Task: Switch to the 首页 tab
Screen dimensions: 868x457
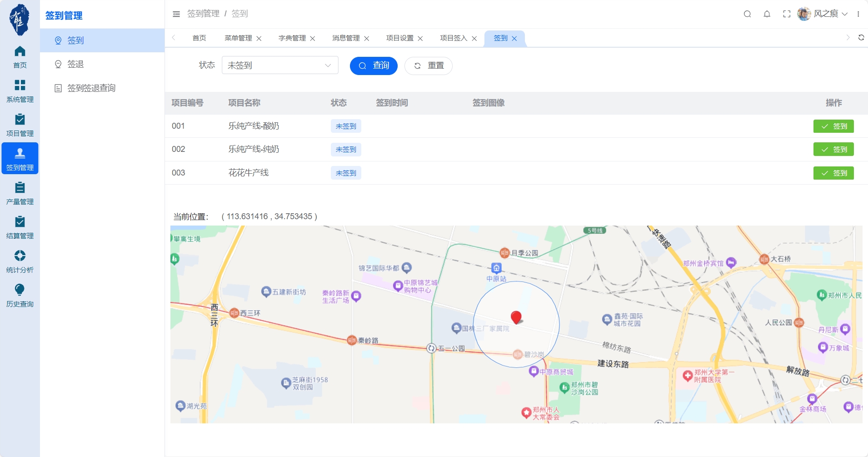Action: tap(199, 38)
